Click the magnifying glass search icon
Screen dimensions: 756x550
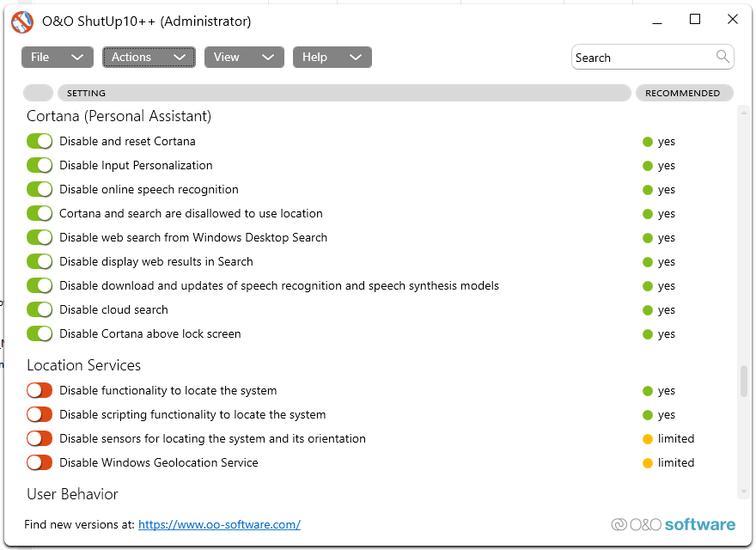click(x=723, y=57)
